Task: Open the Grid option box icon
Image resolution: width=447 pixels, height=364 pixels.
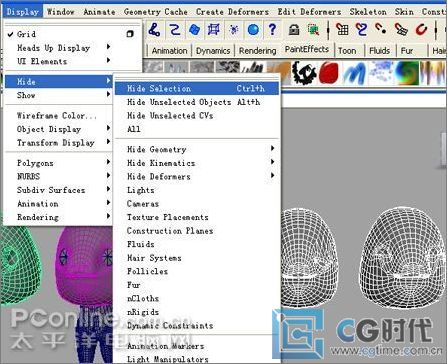Action: click(x=130, y=34)
